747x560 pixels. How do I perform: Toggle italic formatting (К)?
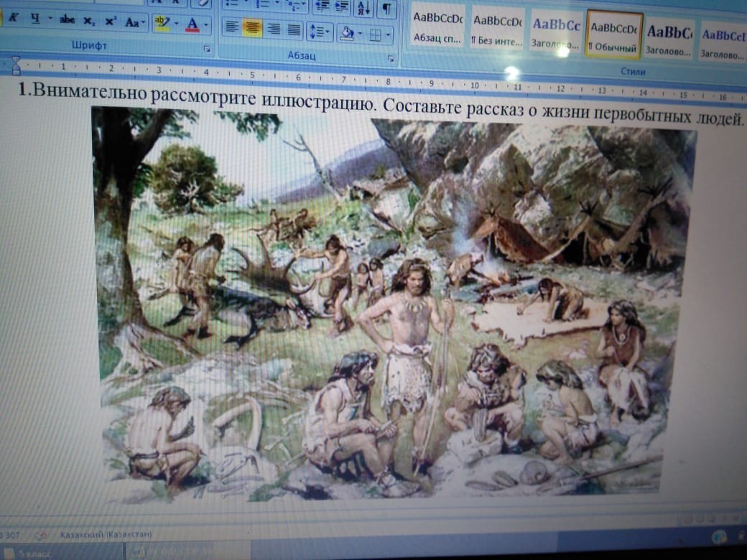click(x=14, y=18)
